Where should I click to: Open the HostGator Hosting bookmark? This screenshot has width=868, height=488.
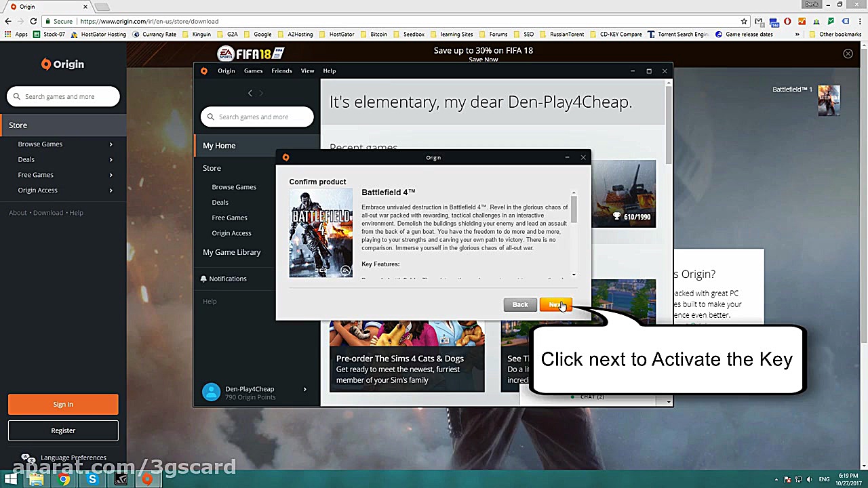click(x=98, y=35)
